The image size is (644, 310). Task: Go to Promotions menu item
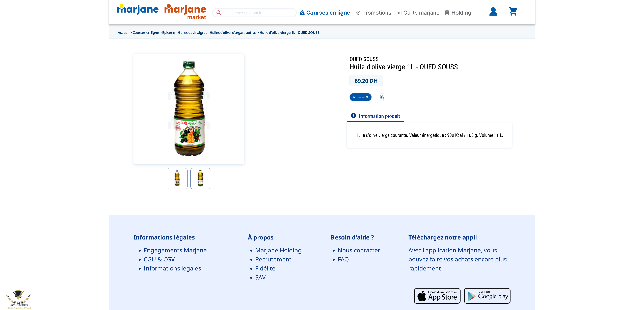coord(373,13)
